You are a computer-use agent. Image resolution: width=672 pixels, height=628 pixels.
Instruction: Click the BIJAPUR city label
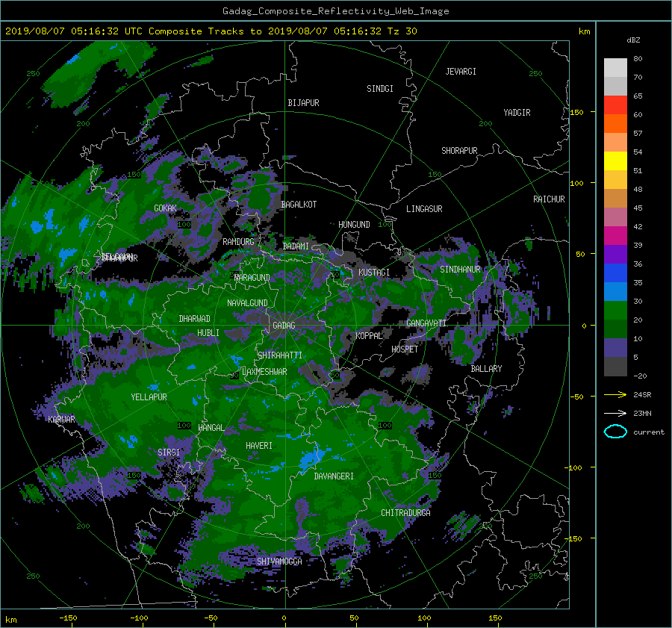[x=303, y=103]
